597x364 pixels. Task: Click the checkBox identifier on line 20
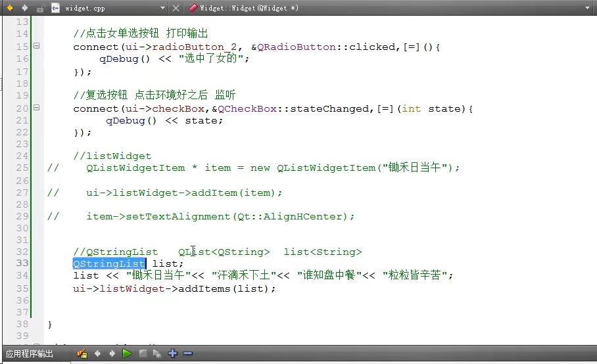pyautogui.click(x=178, y=109)
